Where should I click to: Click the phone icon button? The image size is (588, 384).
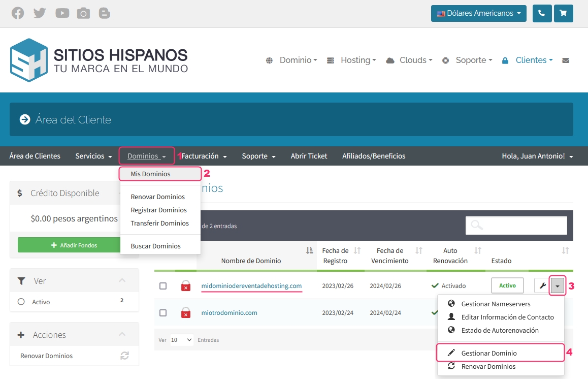point(542,14)
